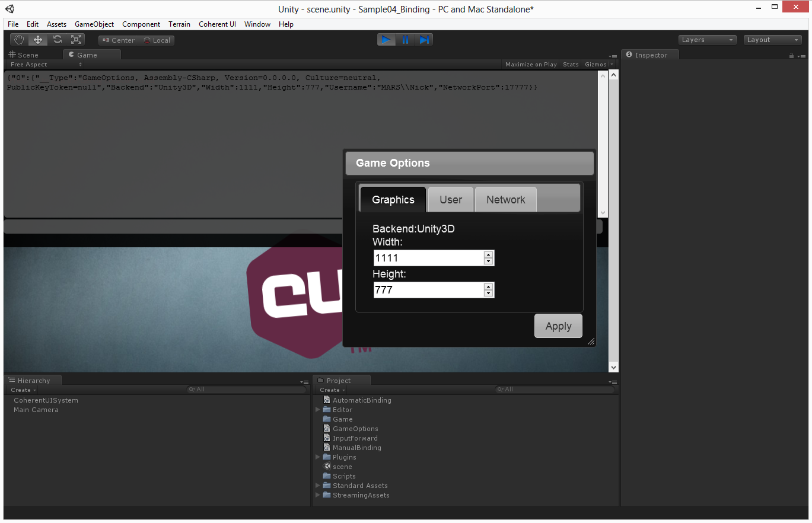This screenshot has width=812, height=523.
Task: Click the Game Options title bar
Action: coord(470,163)
